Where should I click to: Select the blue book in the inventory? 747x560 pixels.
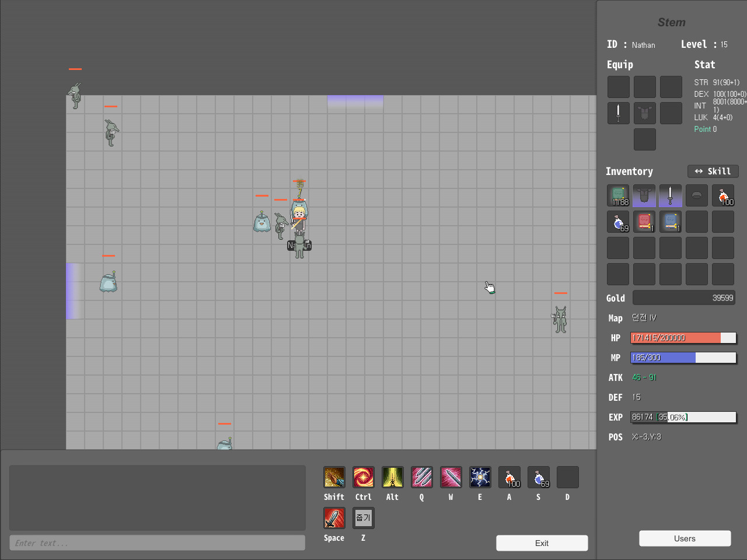tap(671, 222)
